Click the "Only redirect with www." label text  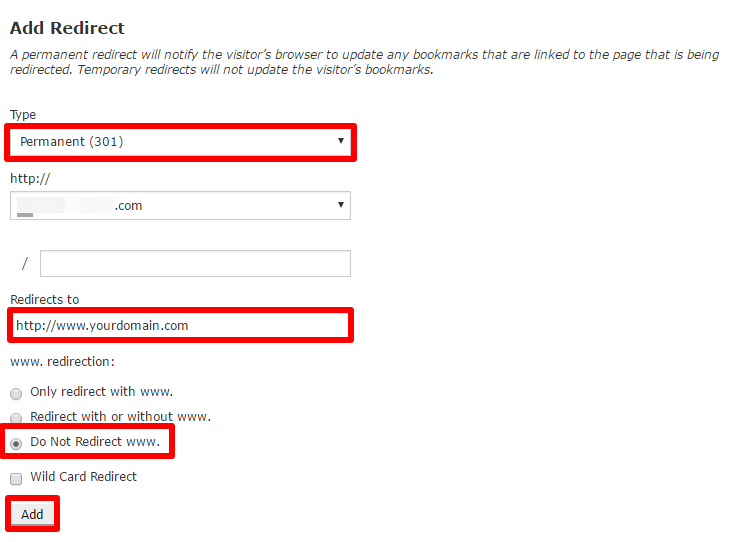point(102,392)
